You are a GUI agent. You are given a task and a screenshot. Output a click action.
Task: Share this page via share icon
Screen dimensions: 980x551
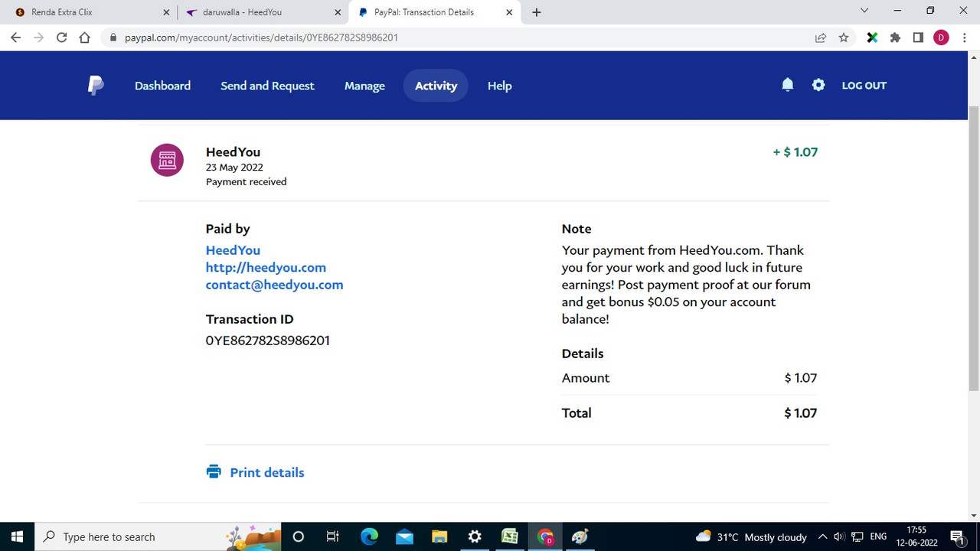point(821,37)
